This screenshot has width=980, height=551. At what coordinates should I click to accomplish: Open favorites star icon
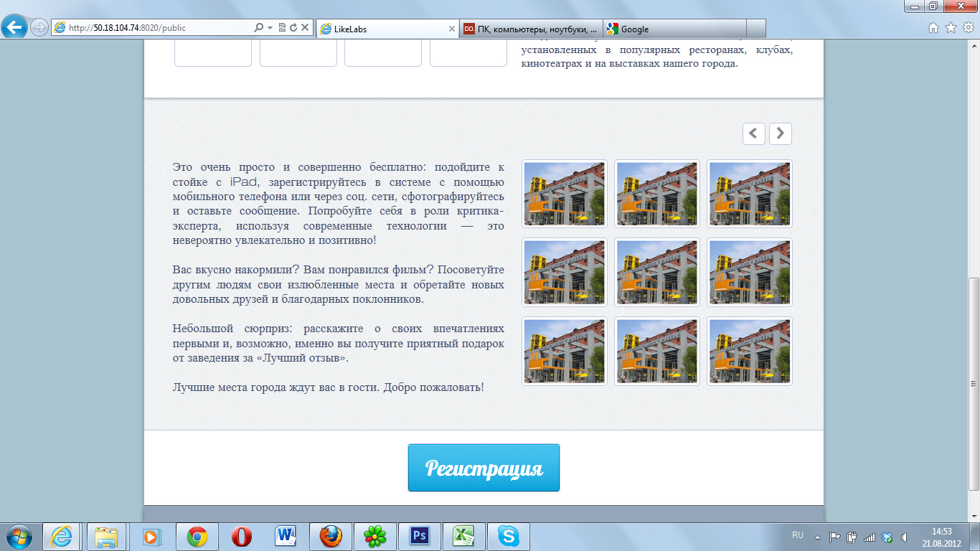point(951,28)
